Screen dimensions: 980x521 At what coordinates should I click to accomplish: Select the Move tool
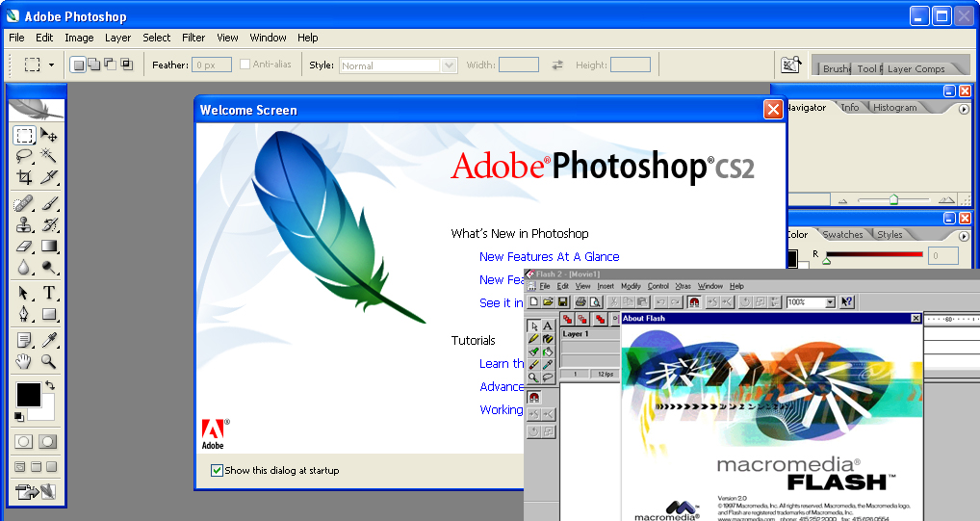pyautogui.click(x=49, y=135)
